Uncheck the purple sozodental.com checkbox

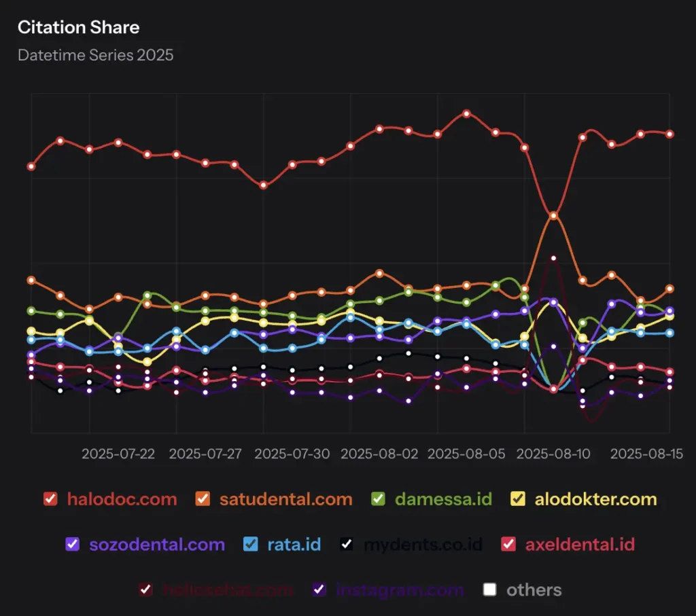[73, 544]
